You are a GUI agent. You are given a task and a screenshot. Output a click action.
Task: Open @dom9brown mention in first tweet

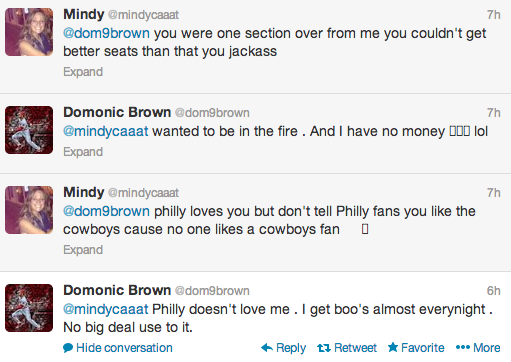pyautogui.click(x=106, y=33)
